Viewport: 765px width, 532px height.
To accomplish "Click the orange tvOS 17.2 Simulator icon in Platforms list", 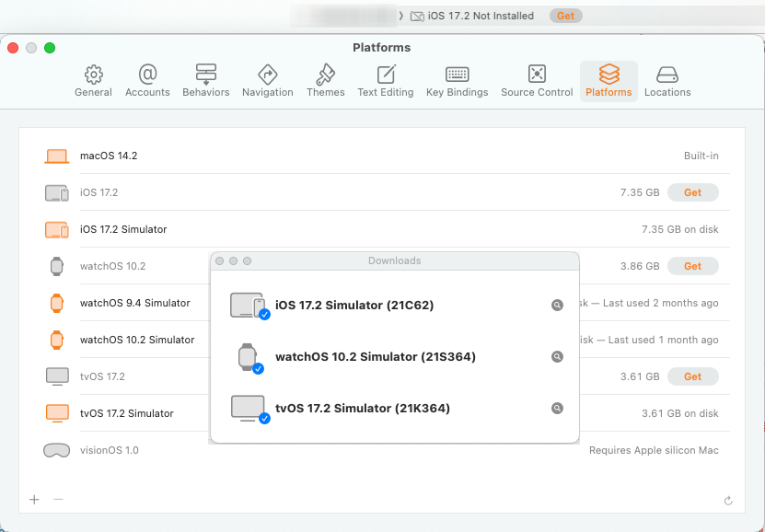I will point(57,413).
